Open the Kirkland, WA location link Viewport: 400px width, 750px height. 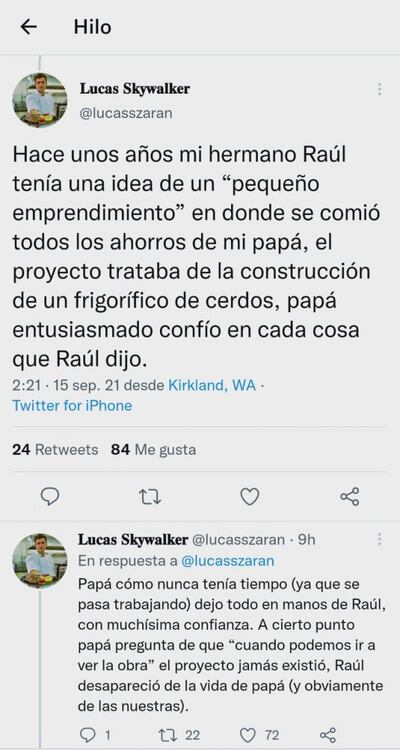click(212, 386)
